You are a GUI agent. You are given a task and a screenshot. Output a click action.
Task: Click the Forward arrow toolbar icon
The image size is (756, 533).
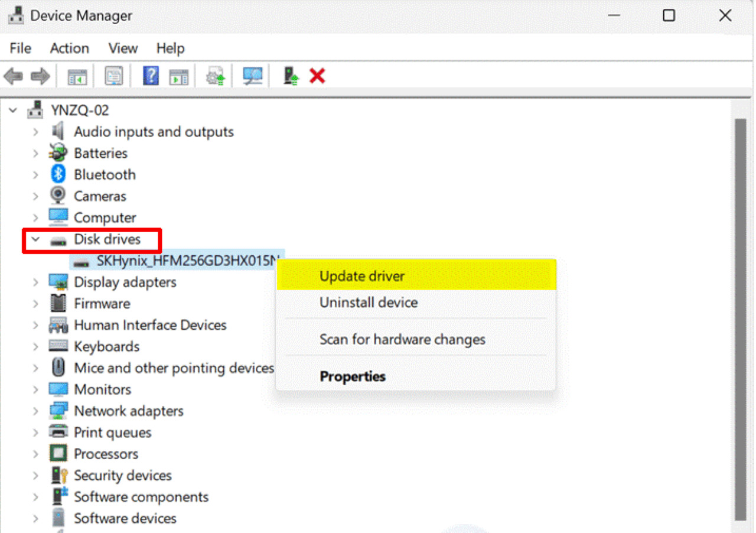(40, 76)
